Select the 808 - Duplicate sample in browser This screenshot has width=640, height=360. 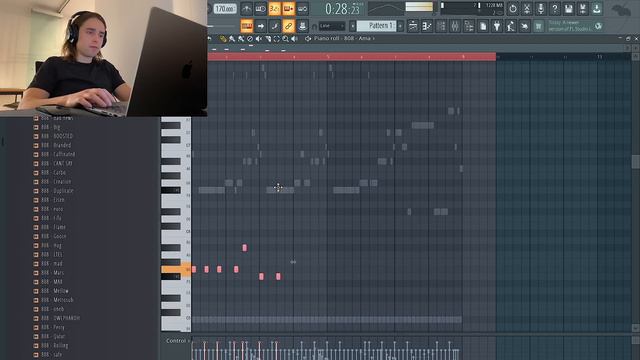(57, 191)
